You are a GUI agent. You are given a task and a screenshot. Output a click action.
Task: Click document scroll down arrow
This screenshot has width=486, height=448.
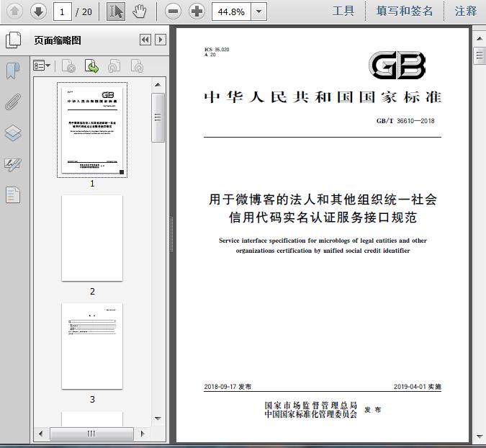[x=480, y=436]
